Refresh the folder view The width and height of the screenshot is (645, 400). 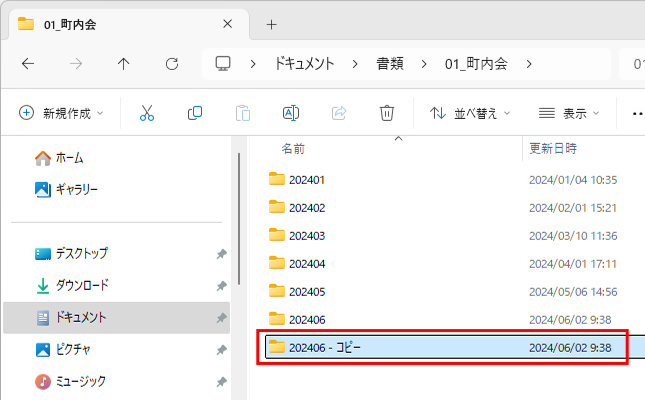pyautogui.click(x=172, y=64)
